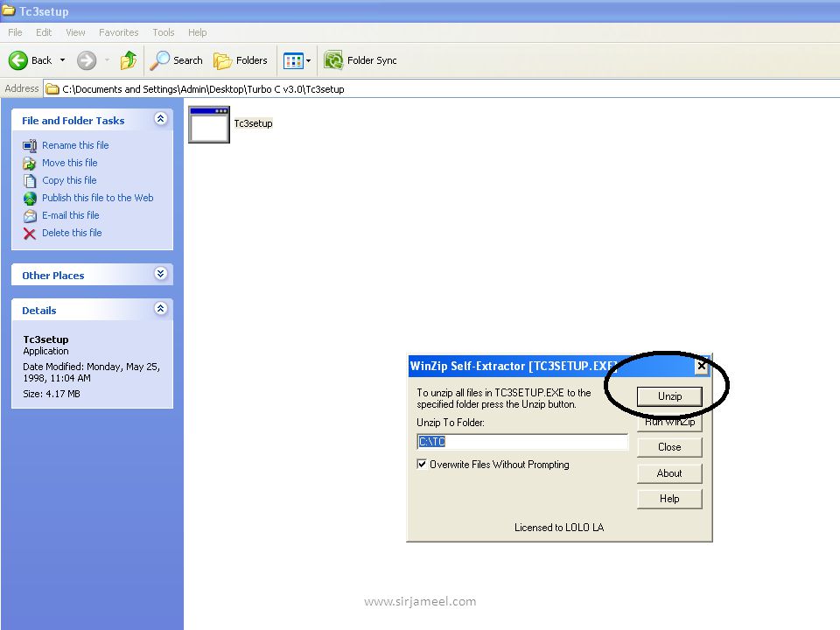Click Publish this file to the Web
840x630 pixels.
[97, 198]
